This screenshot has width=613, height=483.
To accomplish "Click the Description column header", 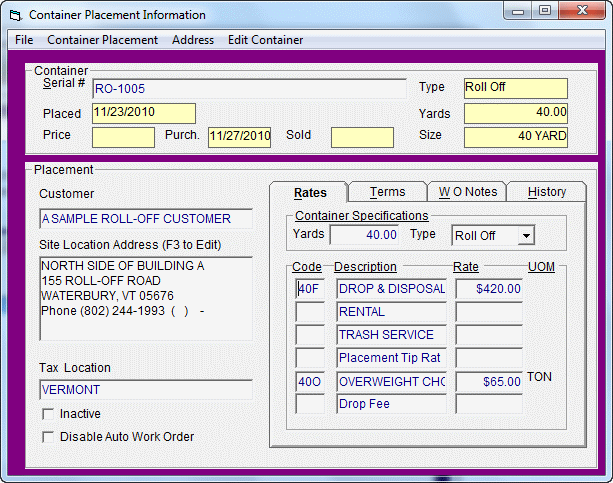I will click(x=365, y=267).
